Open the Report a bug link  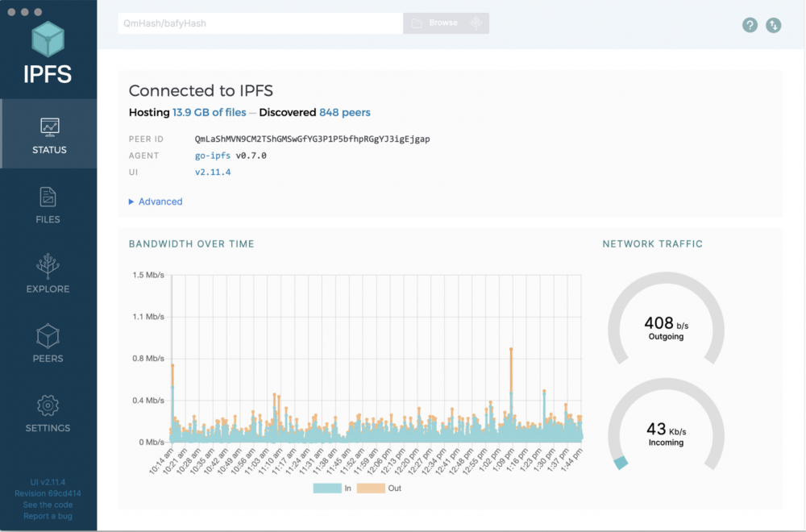(48, 516)
